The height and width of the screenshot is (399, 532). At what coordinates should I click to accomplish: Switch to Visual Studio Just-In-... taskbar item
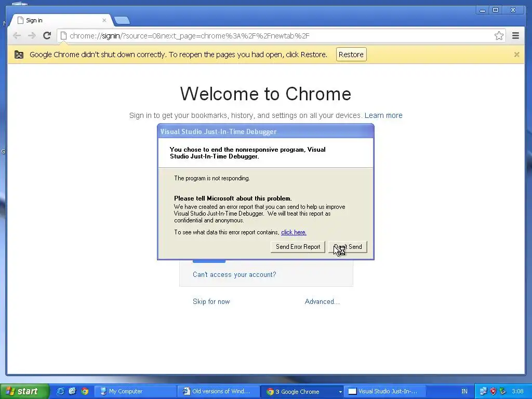pos(385,392)
